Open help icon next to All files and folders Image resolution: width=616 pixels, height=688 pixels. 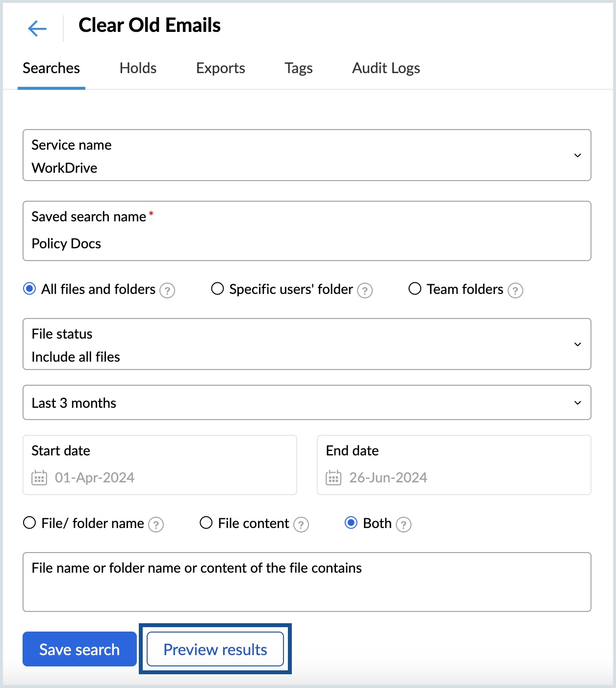168,291
